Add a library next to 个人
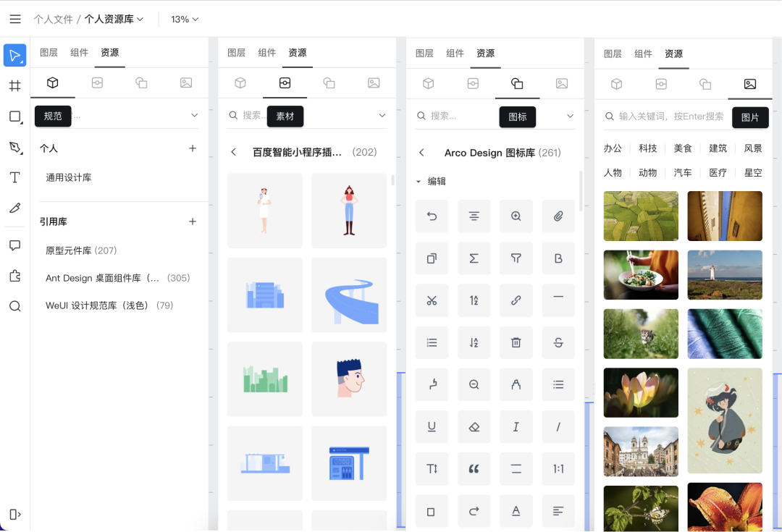 (193, 148)
